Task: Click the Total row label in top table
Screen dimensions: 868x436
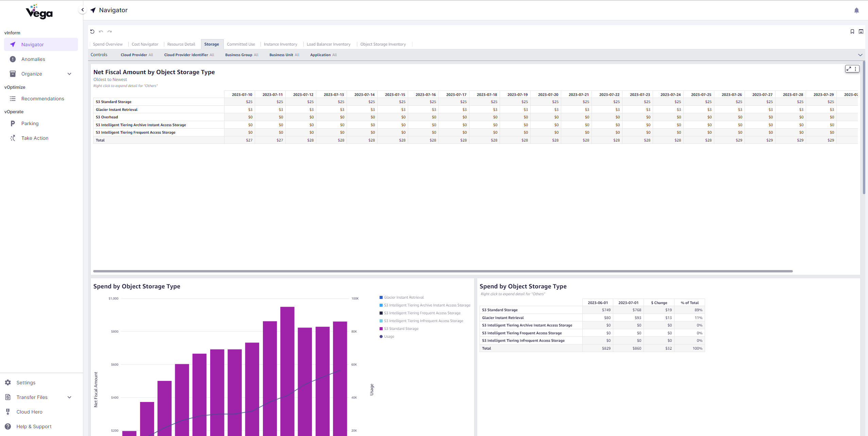Action: pos(100,140)
